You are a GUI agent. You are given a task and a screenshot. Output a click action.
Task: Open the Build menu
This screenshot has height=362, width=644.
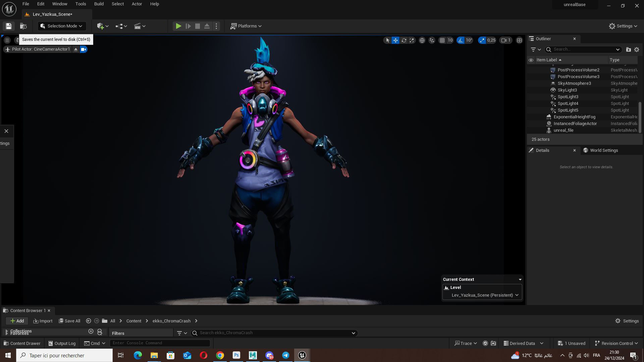click(99, 4)
